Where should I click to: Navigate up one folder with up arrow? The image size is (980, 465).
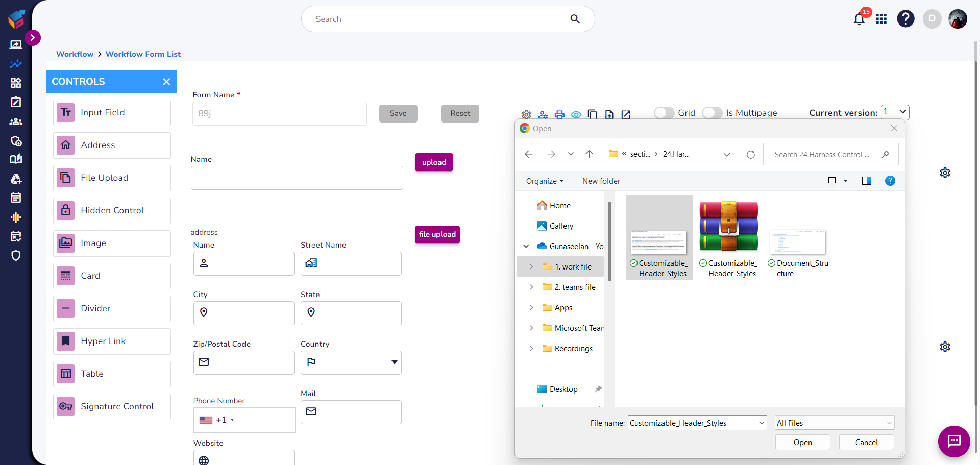point(589,154)
